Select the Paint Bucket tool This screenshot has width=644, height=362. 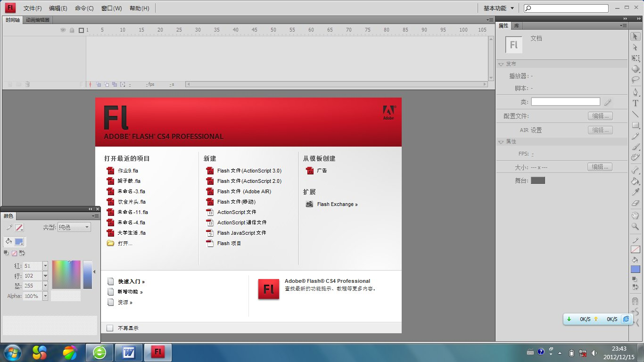click(x=635, y=181)
